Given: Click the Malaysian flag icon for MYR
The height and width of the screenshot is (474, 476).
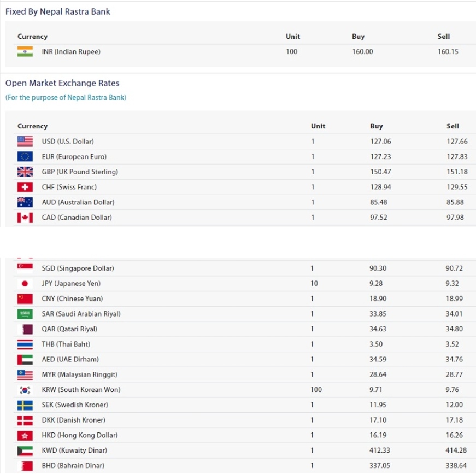Looking at the screenshot, I should pyautogui.click(x=25, y=374).
